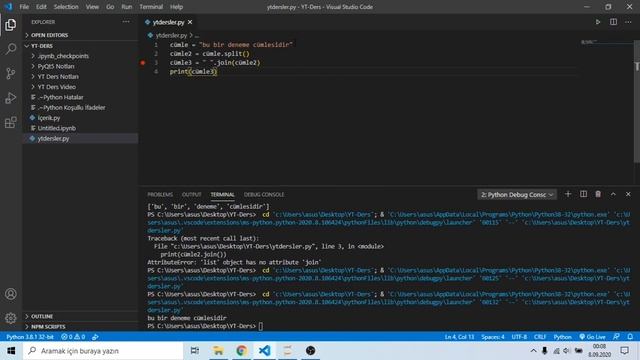
Task: Open Run and Debug view
Action: tap(11, 98)
